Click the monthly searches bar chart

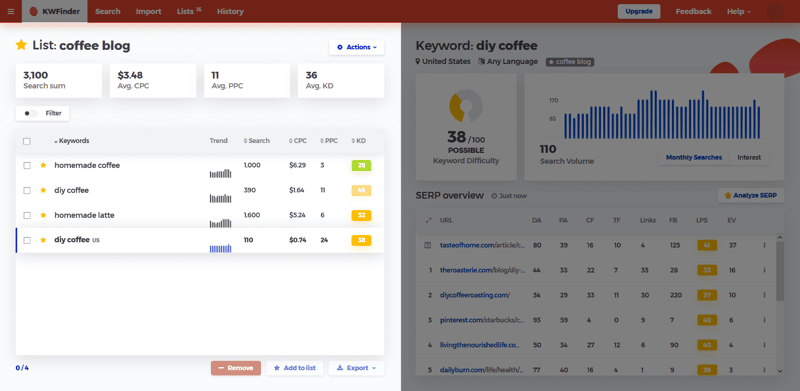point(662,114)
